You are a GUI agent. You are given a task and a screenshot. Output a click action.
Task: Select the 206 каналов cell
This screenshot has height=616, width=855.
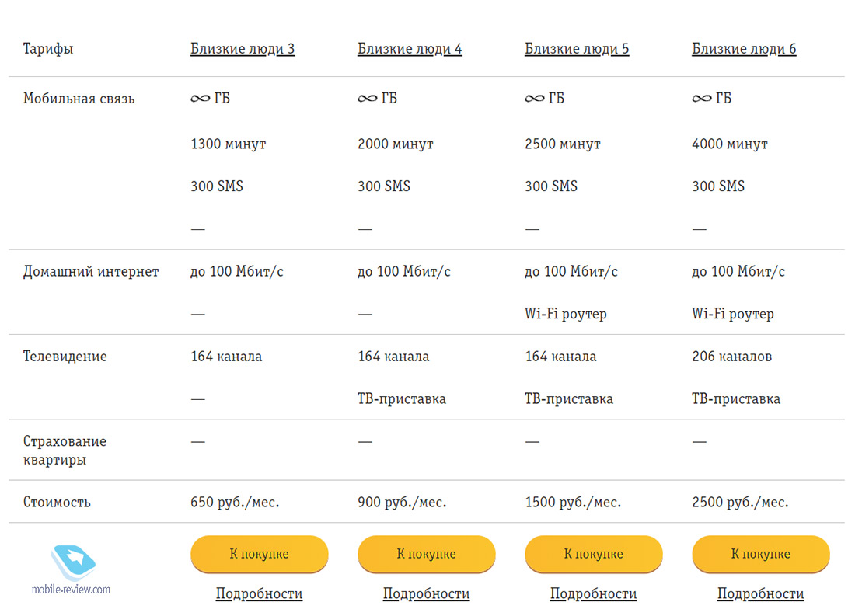tap(731, 356)
